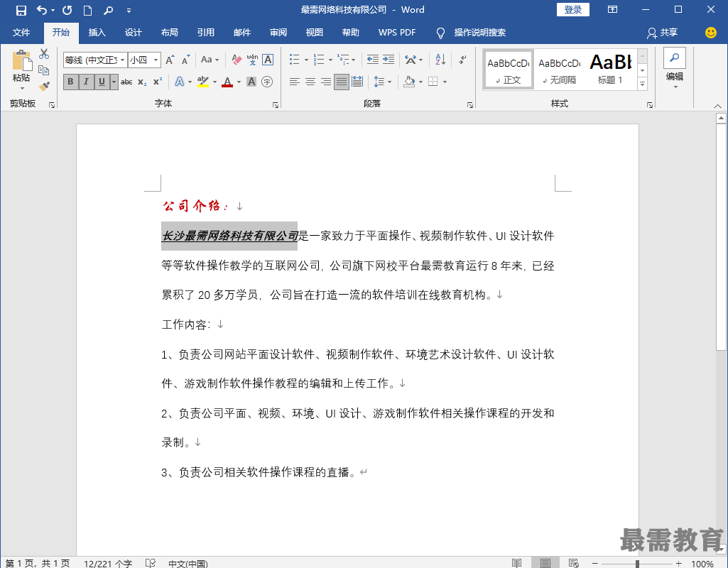Open font name dropdown 等线
728x568 pixels.
[x=123, y=60]
